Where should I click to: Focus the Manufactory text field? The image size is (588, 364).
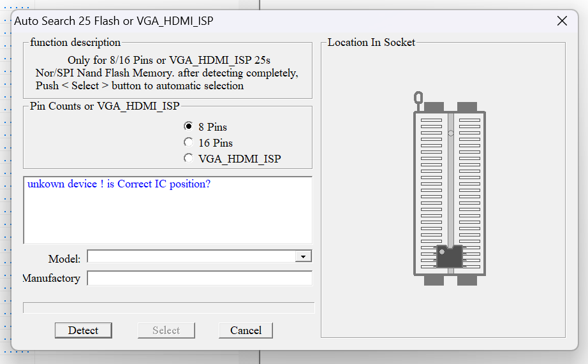pos(200,279)
